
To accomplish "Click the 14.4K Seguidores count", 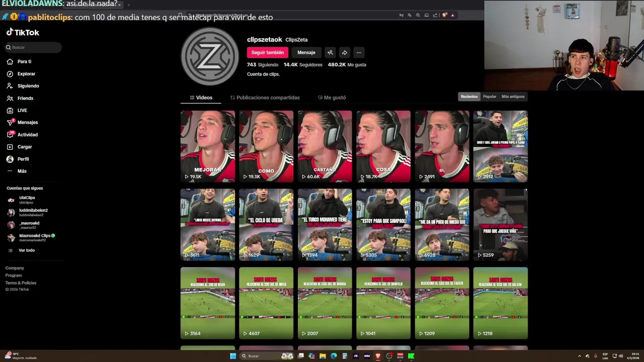I will (303, 65).
